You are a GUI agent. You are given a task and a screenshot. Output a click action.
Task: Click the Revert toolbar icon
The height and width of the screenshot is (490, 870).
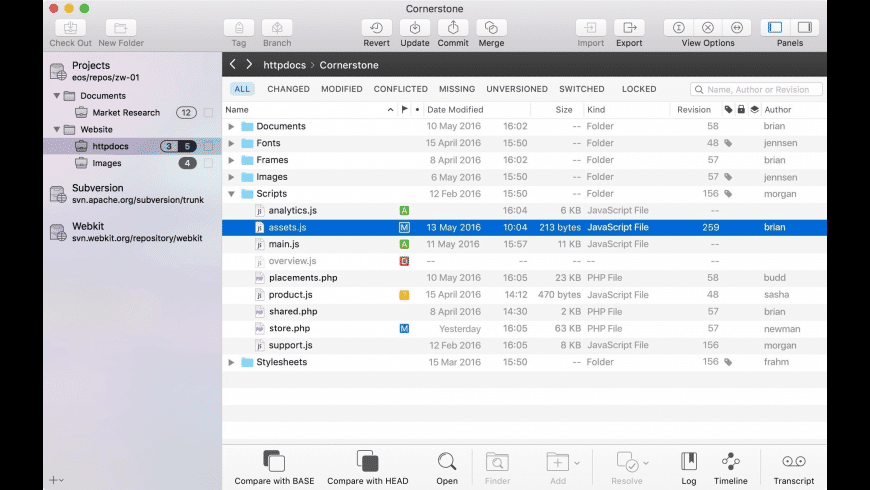click(x=376, y=28)
